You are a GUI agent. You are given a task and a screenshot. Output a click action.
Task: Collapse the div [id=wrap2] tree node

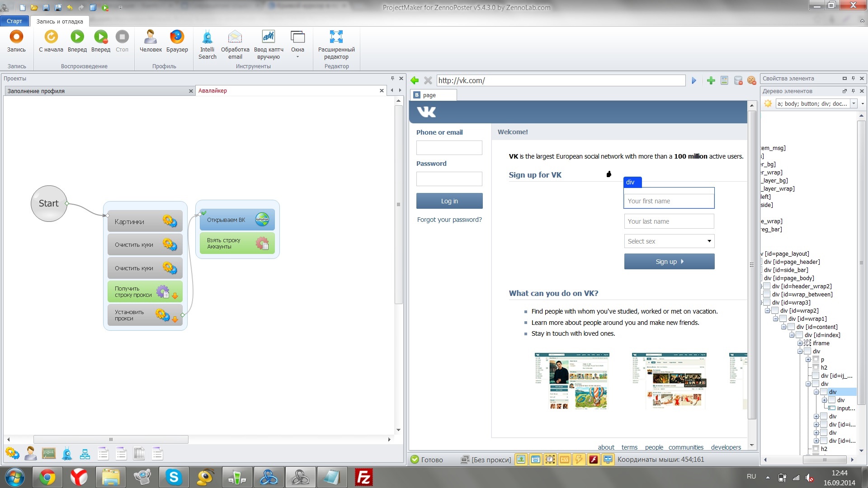pos(767,310)
